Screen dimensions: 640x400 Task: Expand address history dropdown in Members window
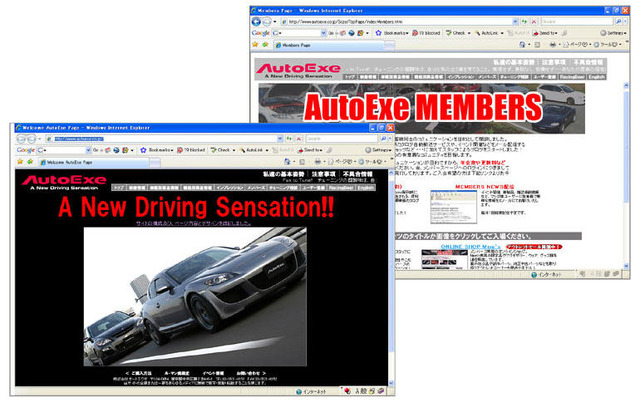coord(515,22)
